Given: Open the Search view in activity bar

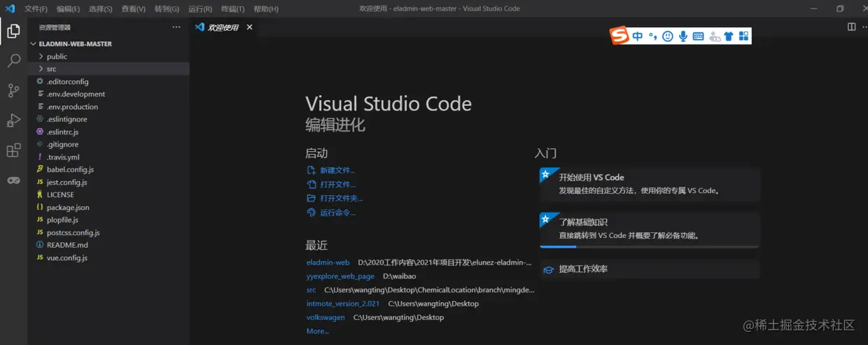Looking at the screenshot, I should 13,61.
